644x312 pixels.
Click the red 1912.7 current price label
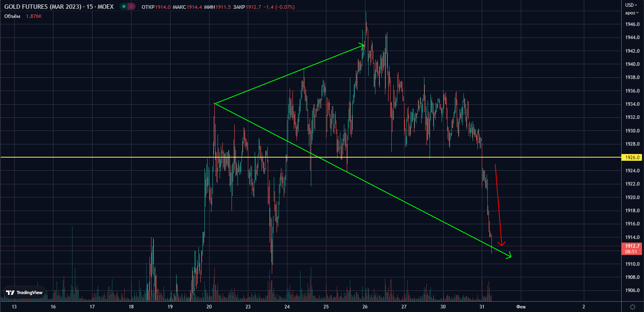click(x=632, y=246)
